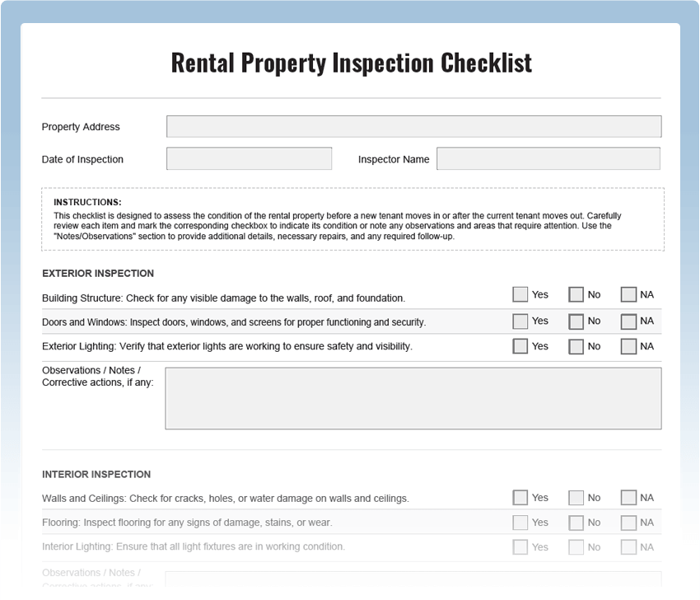Click the Inspector Name field

point(548,158)
